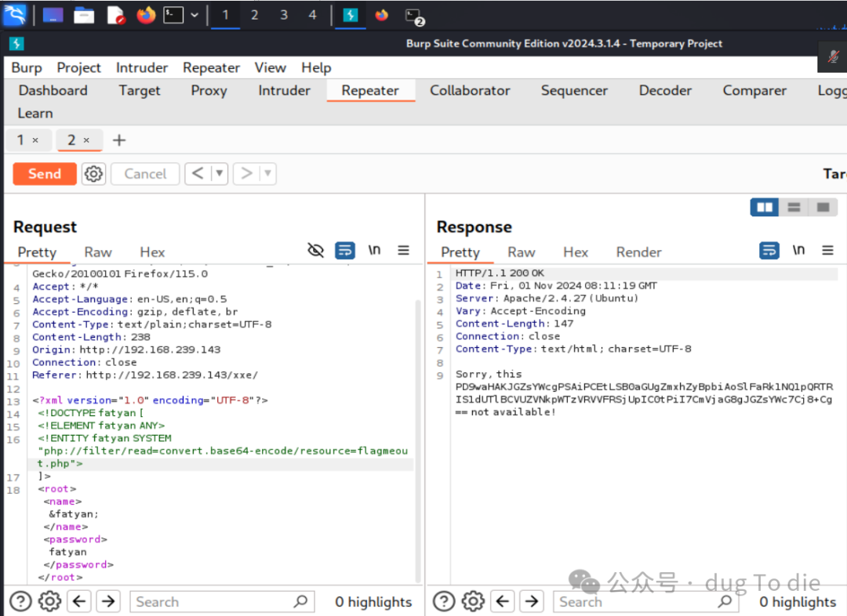Open the Repeater menu in menu bar
847x616 pixels.
click(211, 67)
